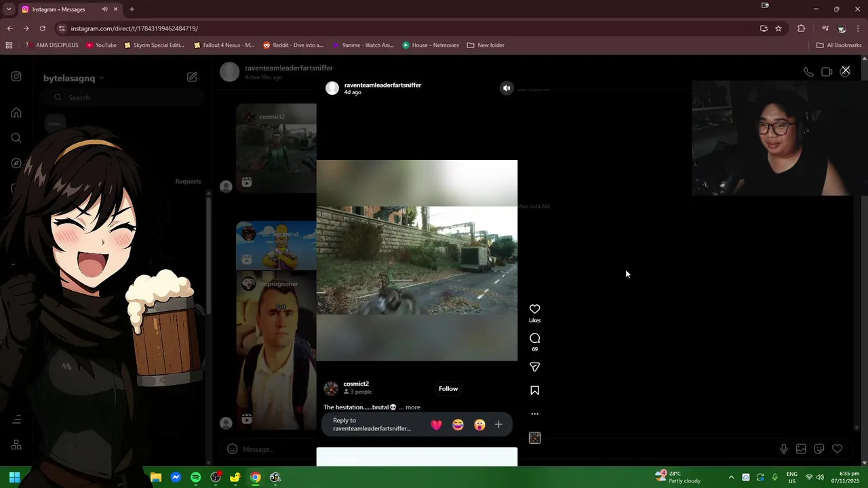
Task: Mute the reel audio speaker button
Action: [507, 88]
